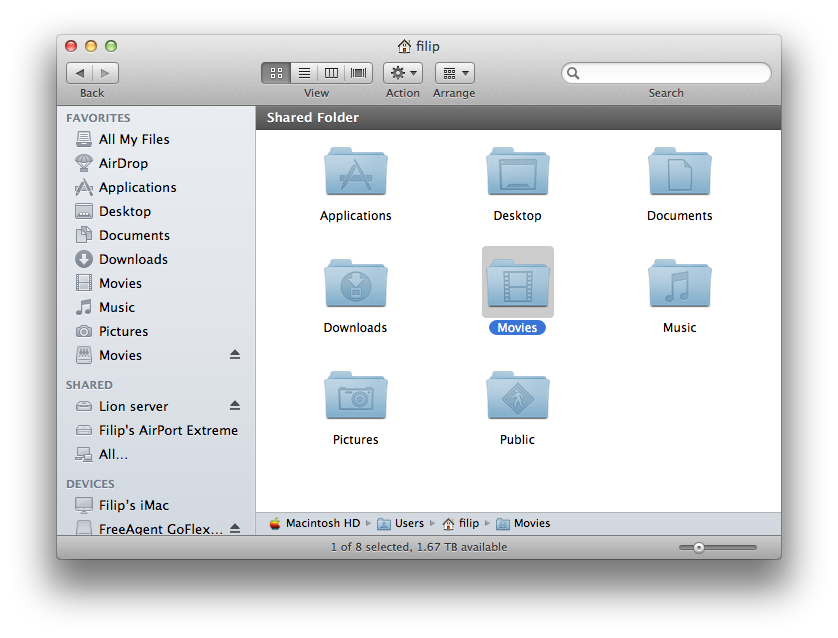Eject the FreeAgent GoFlex drive
The width and height of the screenshot is (838, 638).
click(235, 529)
